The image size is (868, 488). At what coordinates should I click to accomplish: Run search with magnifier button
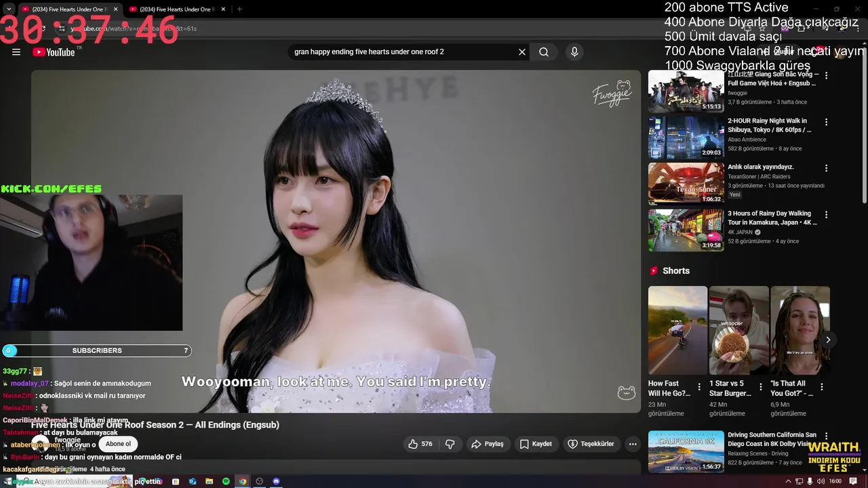coord(544,52)
